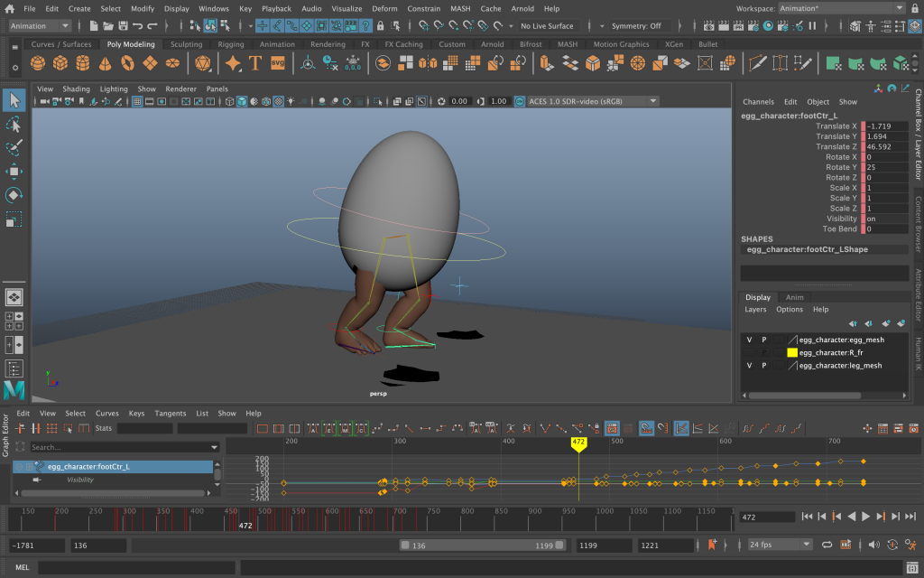Click the yellow color swatch of R_fr layer

coord(792,353)
